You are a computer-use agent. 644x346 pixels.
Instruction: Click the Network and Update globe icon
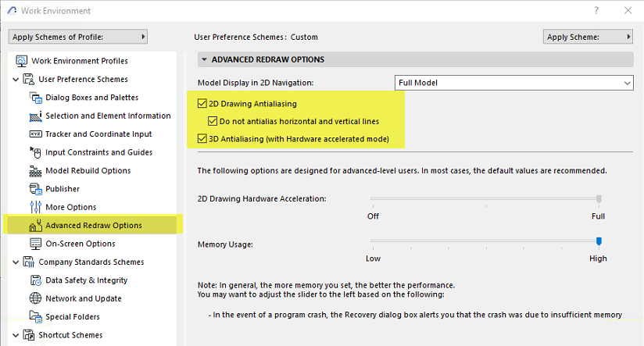point(34,298)
